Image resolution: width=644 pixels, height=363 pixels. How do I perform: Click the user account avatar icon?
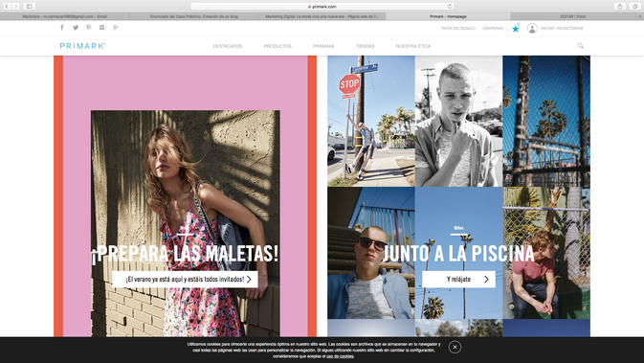click(x=532, y=29)
